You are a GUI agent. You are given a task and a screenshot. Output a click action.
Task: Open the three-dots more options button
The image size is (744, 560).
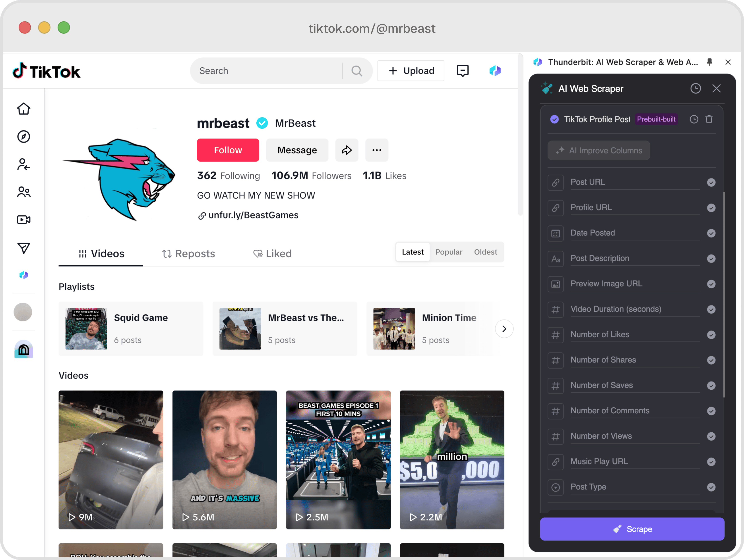click(377, 150)
